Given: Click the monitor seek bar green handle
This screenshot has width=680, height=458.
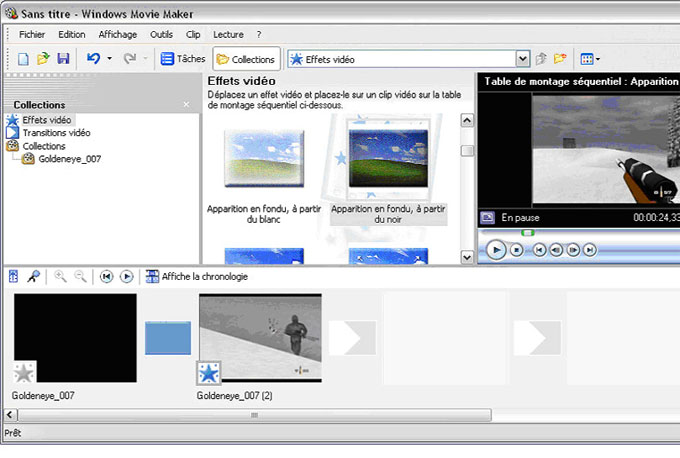Looking at the screenshot, I should [x=527, y=233].
